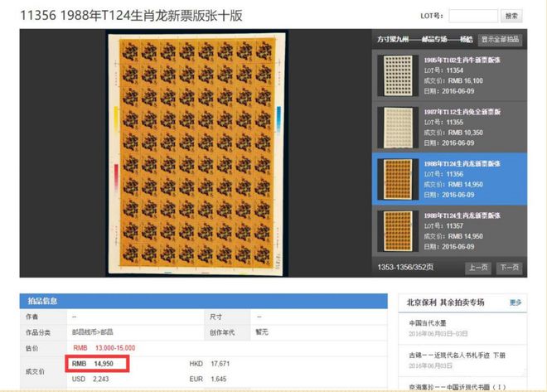
Task: Open the lot 11357 生肖龙 title link
Action: click(x=462, y=215)
